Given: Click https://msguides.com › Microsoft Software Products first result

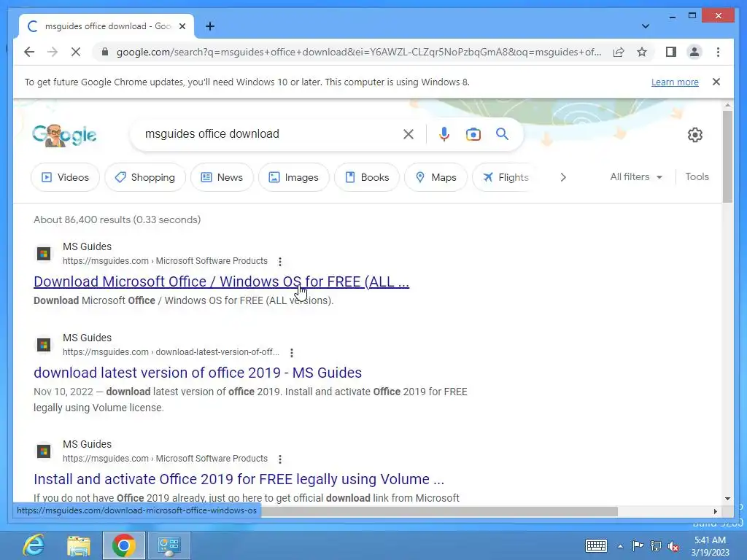Looking at the screenshot, I should [166, 261].
